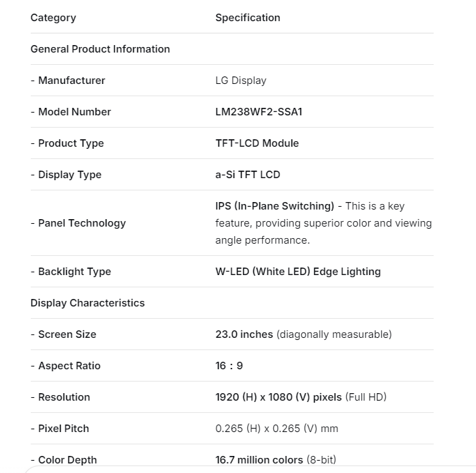Click the Panel Technology row label
Image resolution: width=476 pixels, height=473 pixels.
click(x=78, y=223)
